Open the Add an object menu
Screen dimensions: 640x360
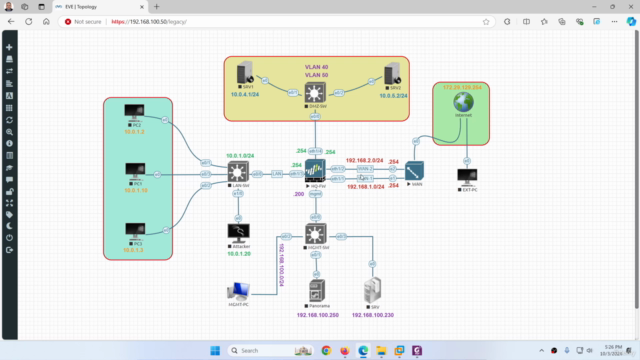pos(9,47)
